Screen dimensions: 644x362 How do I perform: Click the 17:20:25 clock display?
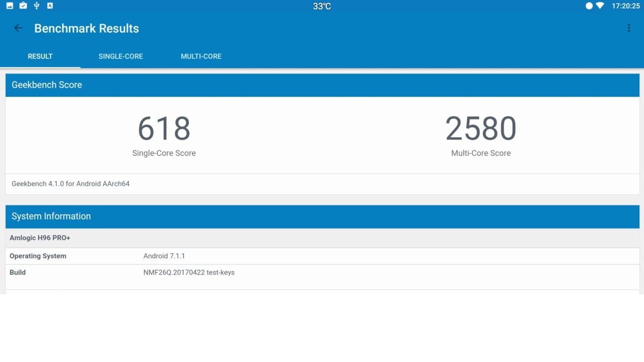tap(625, 6)
